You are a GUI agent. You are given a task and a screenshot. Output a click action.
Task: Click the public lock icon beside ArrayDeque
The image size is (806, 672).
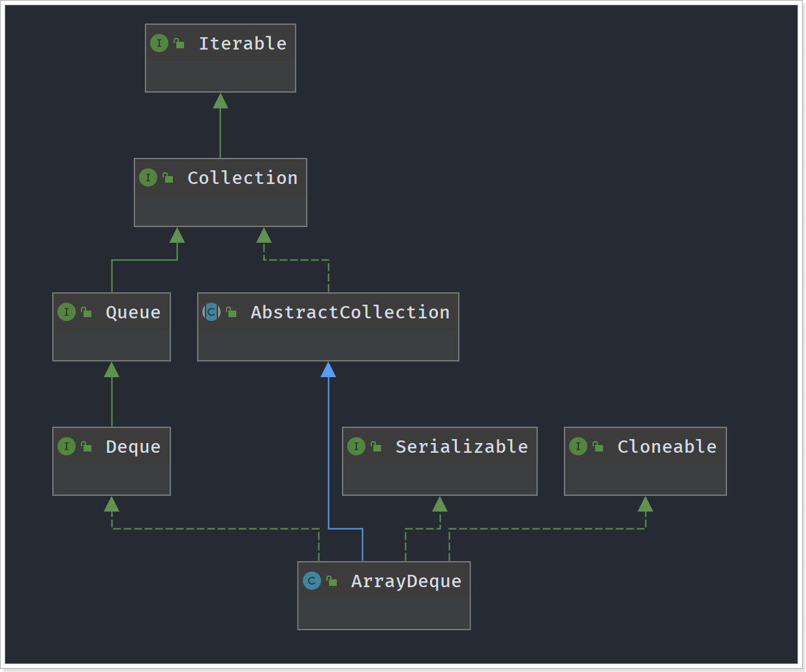pyautogui.click(x=332, y=581)
